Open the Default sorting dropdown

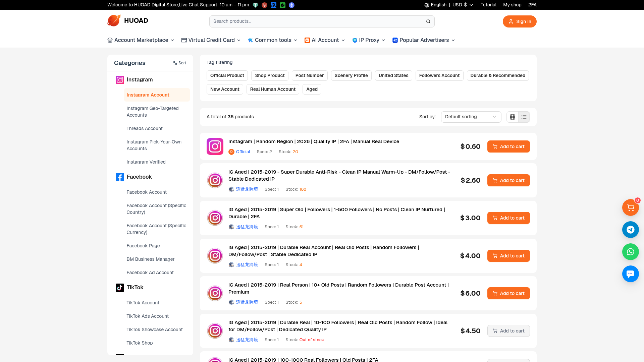click(471, 117)
